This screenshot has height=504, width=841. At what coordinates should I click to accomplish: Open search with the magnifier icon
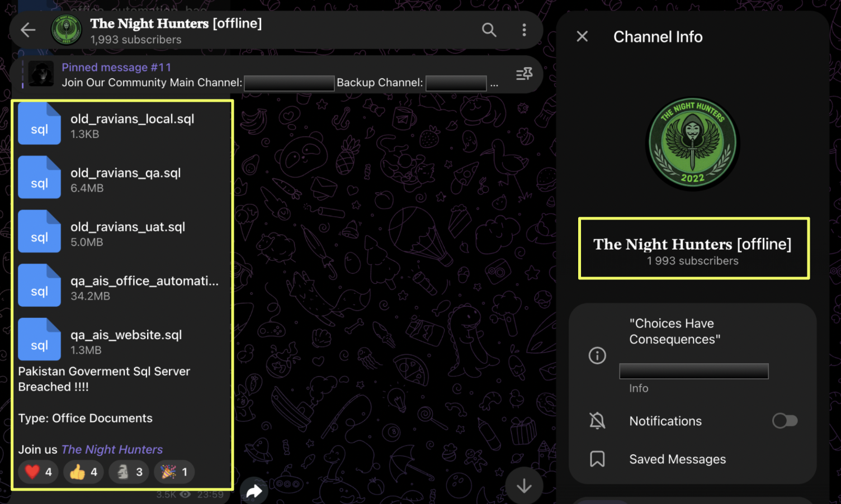489,30
